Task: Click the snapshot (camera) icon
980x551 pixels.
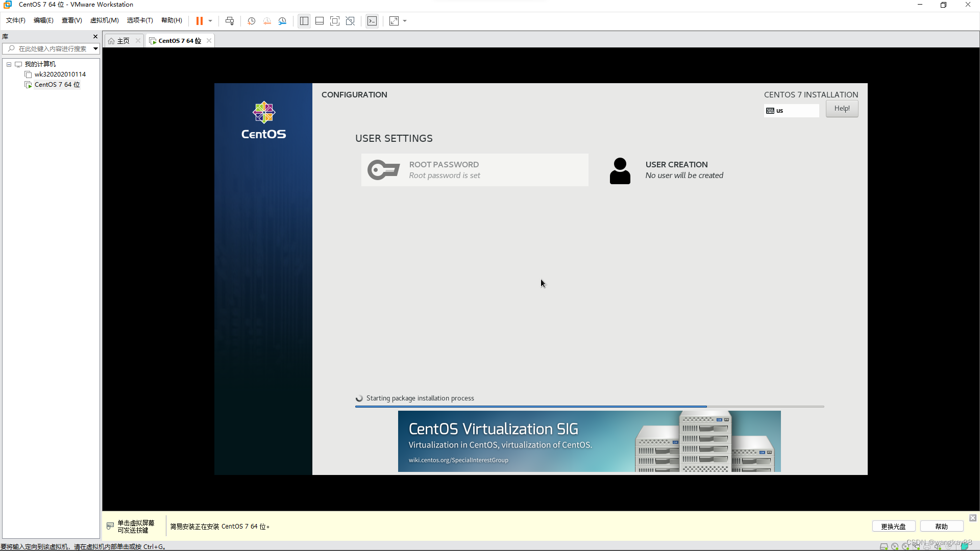Action: 252,21
